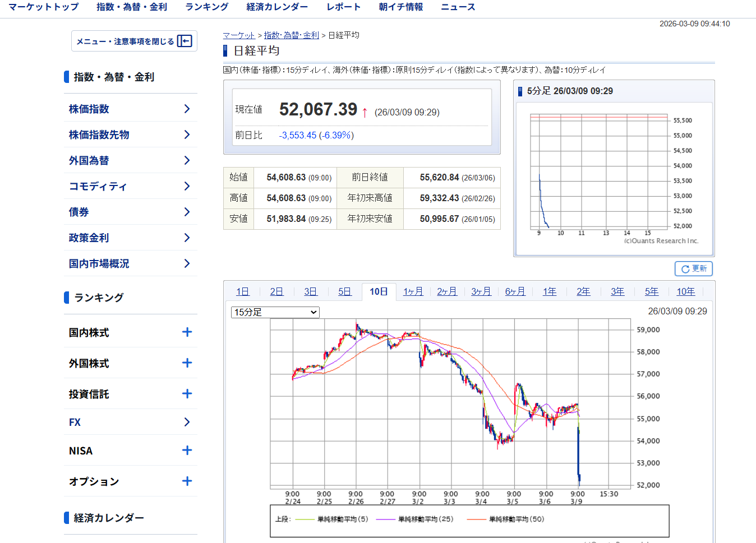Switch chart to the 2日 tab
Viewport: 756px width, 543px height.
pos(276,291)
